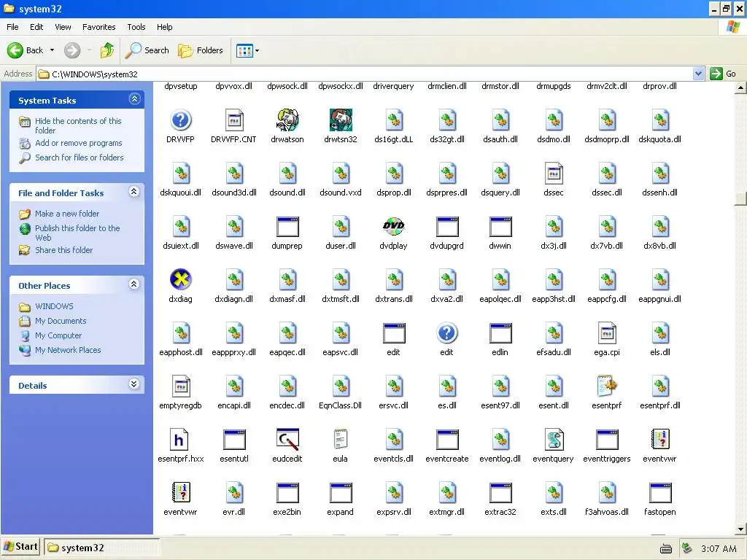Image resolution: width=747 pixels, height=560 pixels.
Task: Click Make a new folder link
Action: pos(67,214)
